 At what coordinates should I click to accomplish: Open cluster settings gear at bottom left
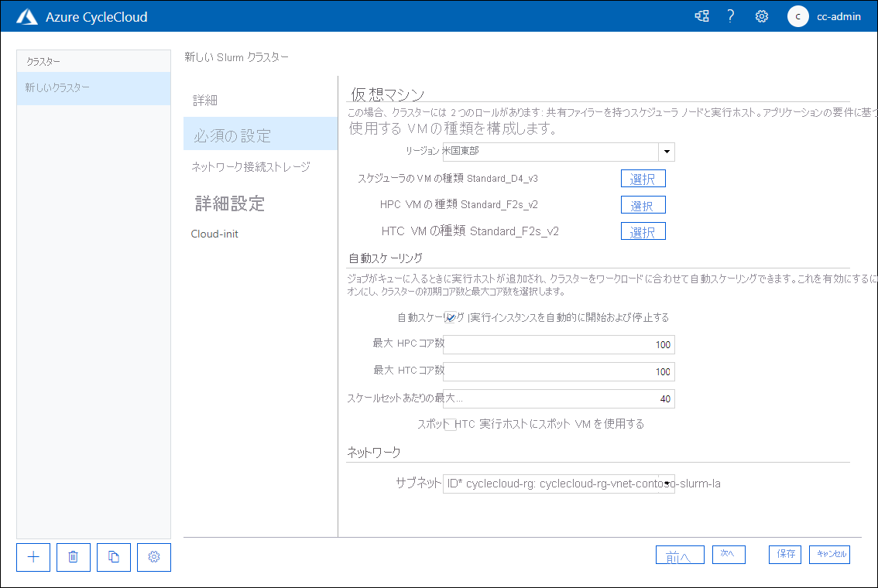tap(153, 557)
